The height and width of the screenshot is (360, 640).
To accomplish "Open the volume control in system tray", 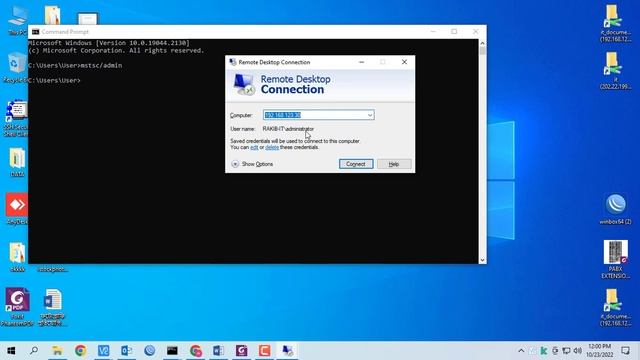I will tap(577, 351).
